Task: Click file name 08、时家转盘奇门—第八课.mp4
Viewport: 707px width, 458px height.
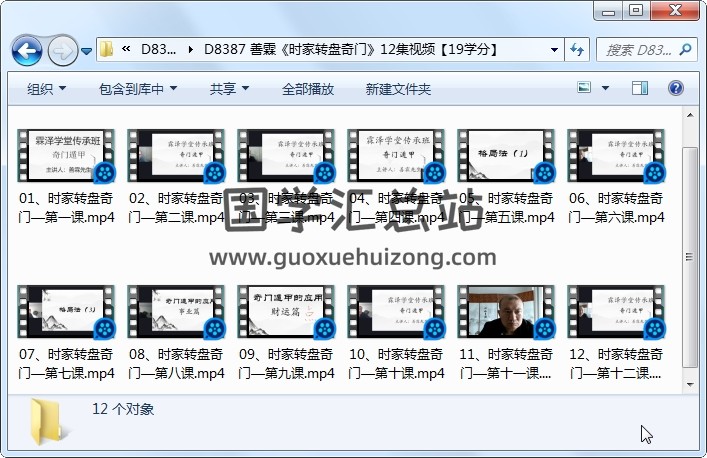Action: tap(176, 364)
